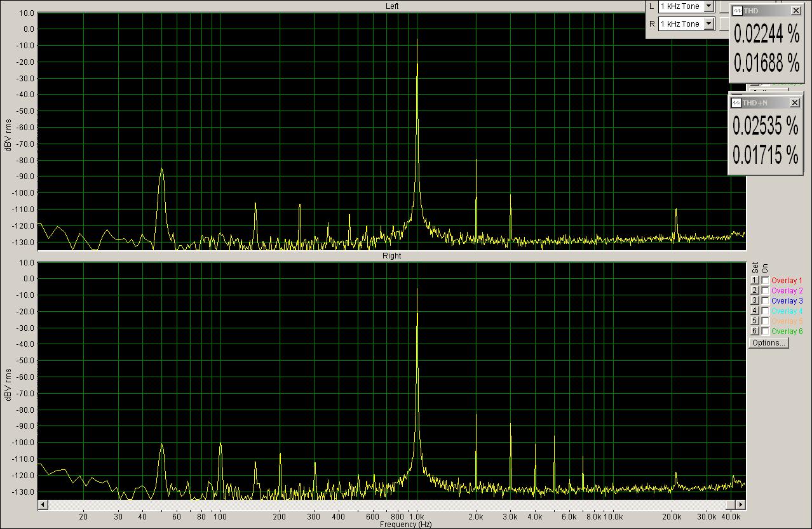
Task: Enable the Overlay 3 checkbox
Action: (765, 301)
